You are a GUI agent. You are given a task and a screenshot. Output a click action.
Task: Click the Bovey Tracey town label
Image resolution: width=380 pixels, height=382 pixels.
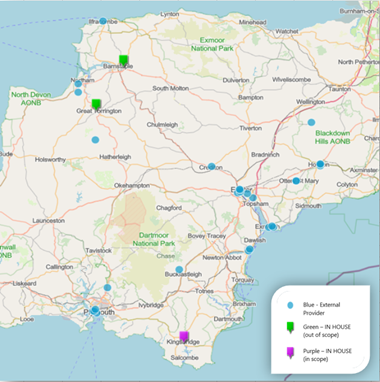pos(207,236)
